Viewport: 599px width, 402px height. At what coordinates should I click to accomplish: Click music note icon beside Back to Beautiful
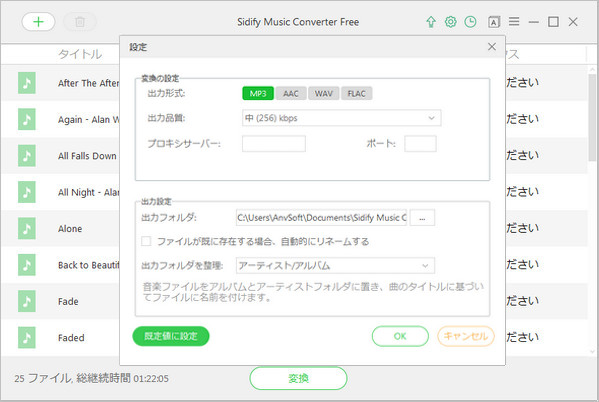tap(27, 264)
